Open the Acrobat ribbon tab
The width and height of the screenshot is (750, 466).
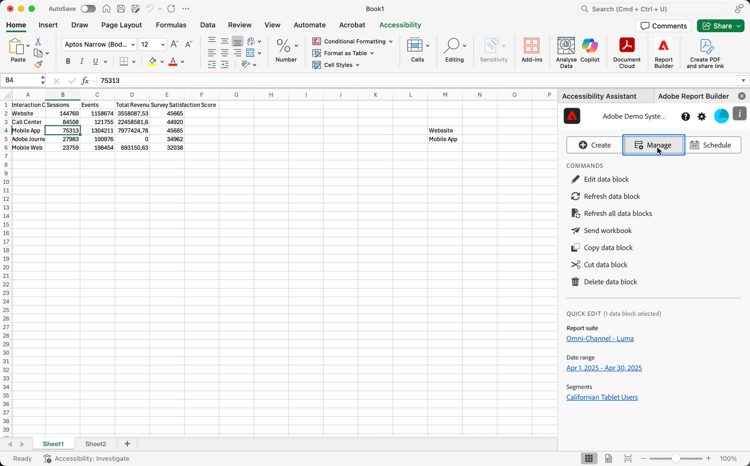point(352,25)
